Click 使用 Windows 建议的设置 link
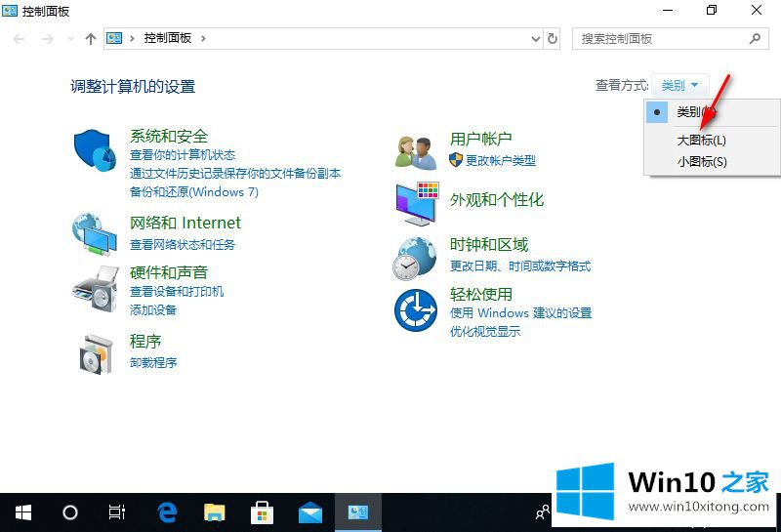 (x=520, y=312)
